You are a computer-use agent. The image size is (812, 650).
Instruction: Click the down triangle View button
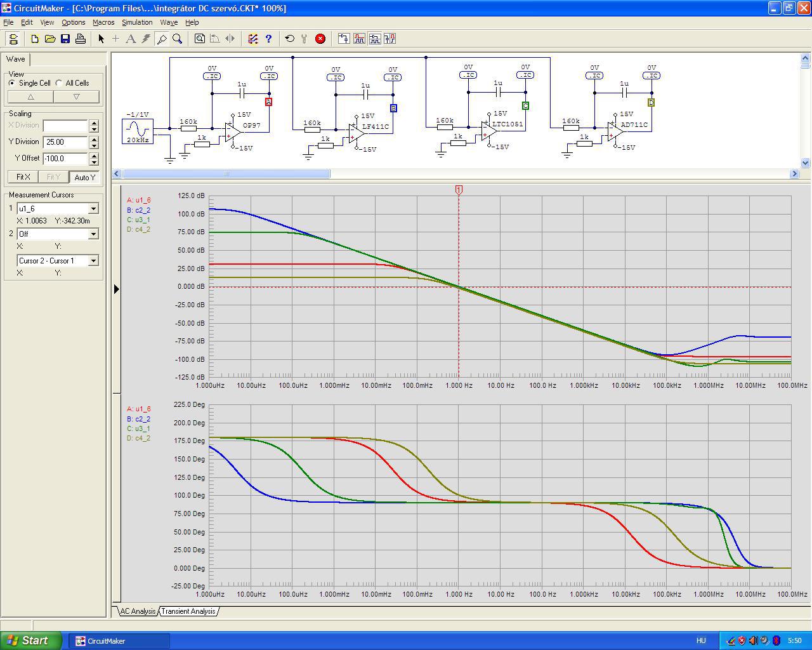(77, 97)
